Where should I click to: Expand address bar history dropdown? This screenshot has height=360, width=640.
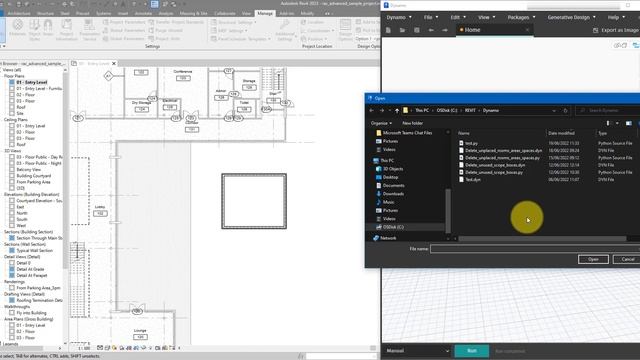[554, 111]
